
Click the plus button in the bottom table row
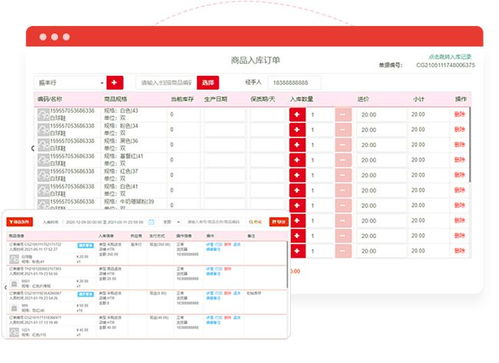click(297, 251)
